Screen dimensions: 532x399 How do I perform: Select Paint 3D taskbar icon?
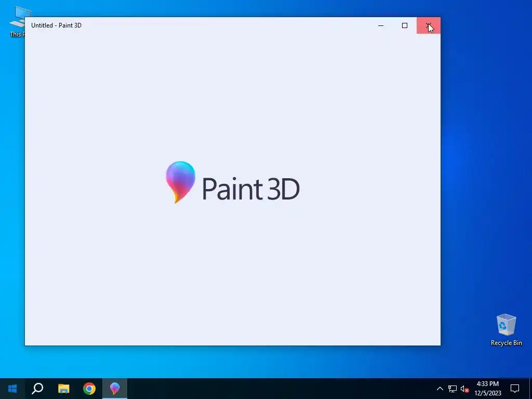point(115,389)
